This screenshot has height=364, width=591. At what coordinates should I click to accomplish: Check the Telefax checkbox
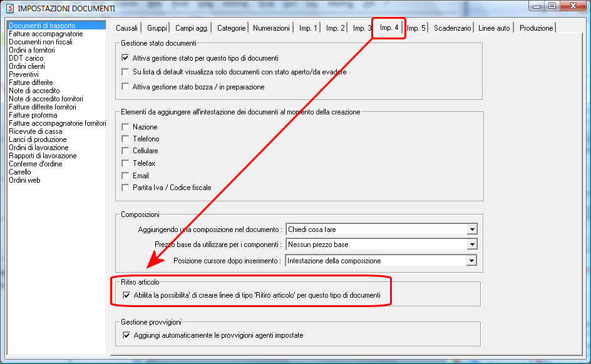[x=125, y=163]
